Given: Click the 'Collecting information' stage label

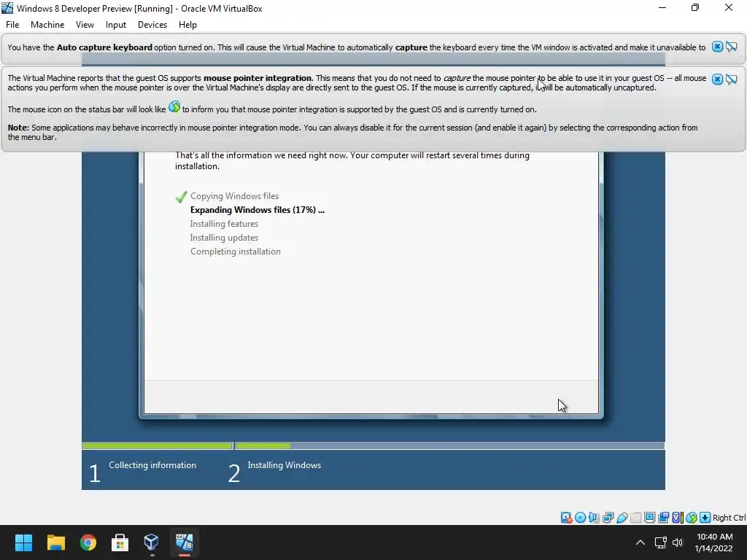Looking at the screenshot, I should coord(152,465).
